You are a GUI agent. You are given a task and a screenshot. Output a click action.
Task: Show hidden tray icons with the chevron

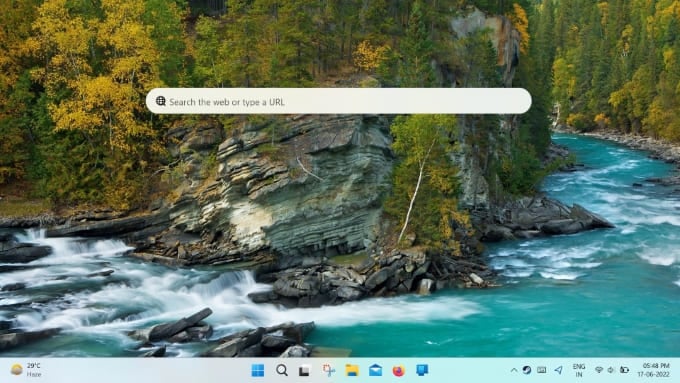click(x=513, y=370)
